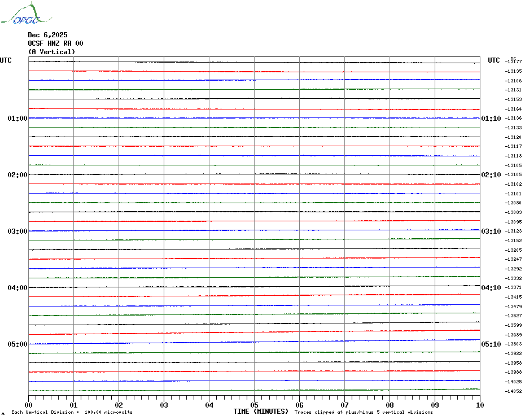Click 'Each Vertical Division = 100.00 microvolts' note
Viewport: 525px width, 420px height.
pyautogui.click(x=72, y=412)
